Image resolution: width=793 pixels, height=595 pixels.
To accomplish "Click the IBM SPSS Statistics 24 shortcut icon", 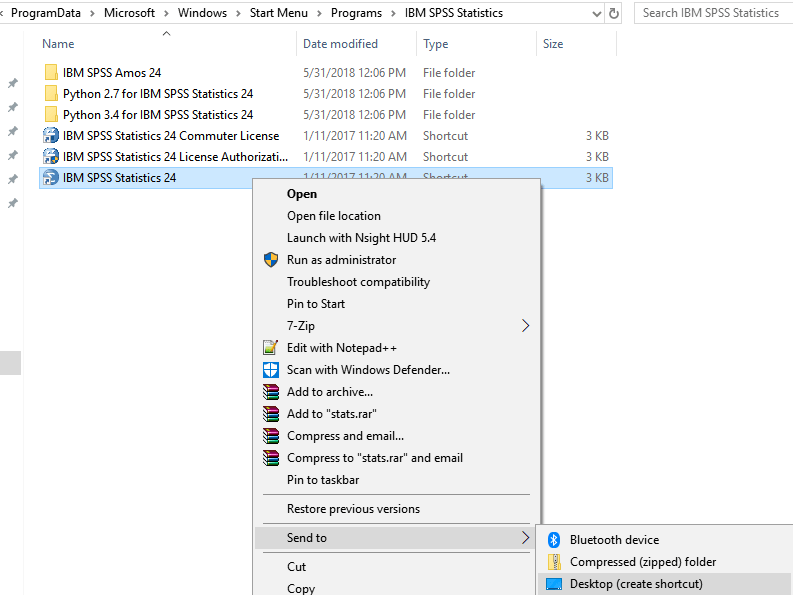I will 51,178.
